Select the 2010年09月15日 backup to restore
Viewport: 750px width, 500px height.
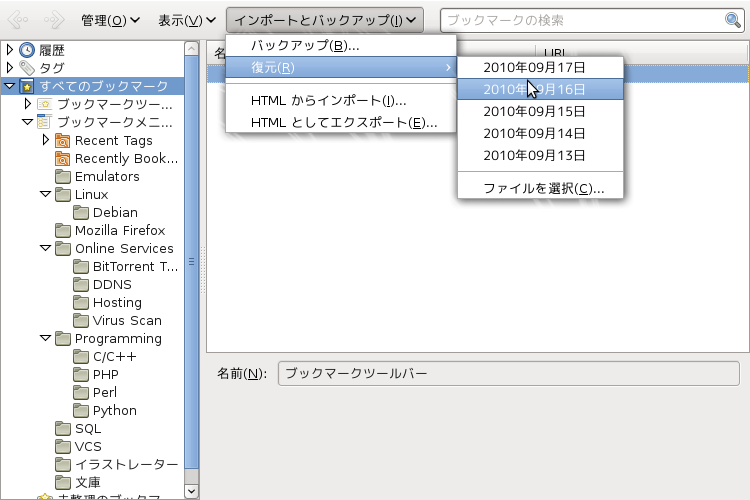coord(533,111)
